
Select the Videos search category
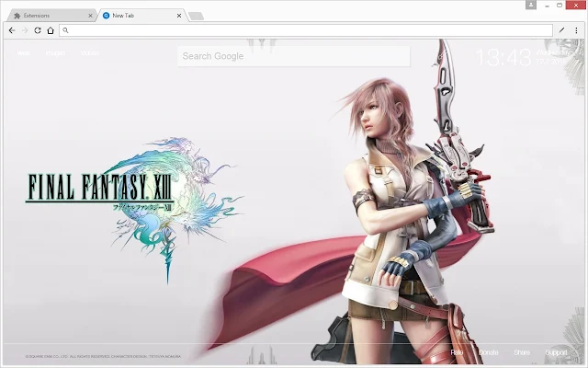90,53
